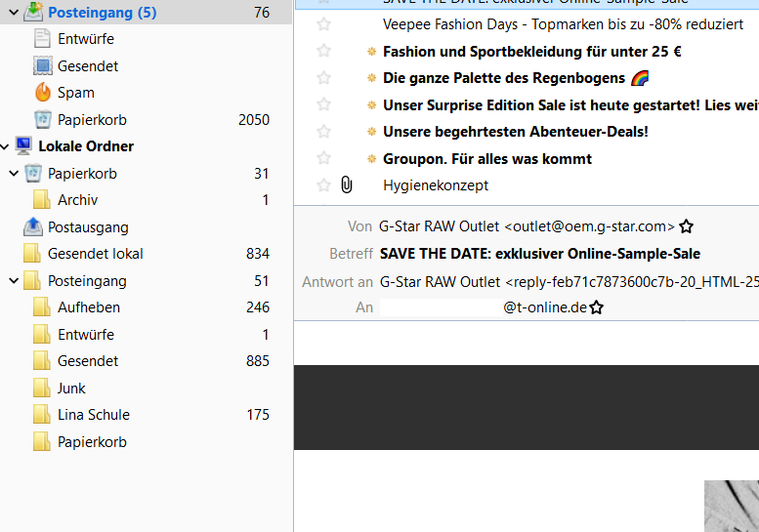The height and width of the screenshot is (532, 759).
Task: Click the Entwürfe drafts page icon
Action: [x=42, y=39]
